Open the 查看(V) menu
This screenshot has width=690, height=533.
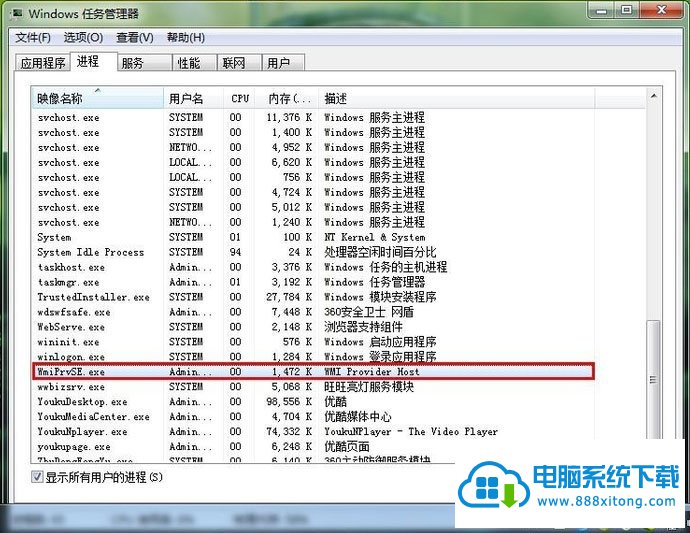click(135, 38)
